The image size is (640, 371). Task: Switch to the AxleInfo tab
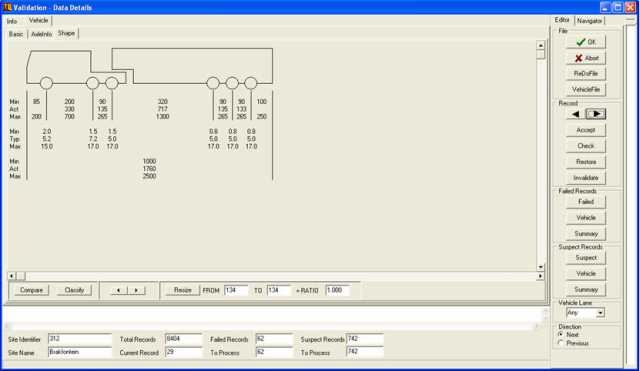42,34
